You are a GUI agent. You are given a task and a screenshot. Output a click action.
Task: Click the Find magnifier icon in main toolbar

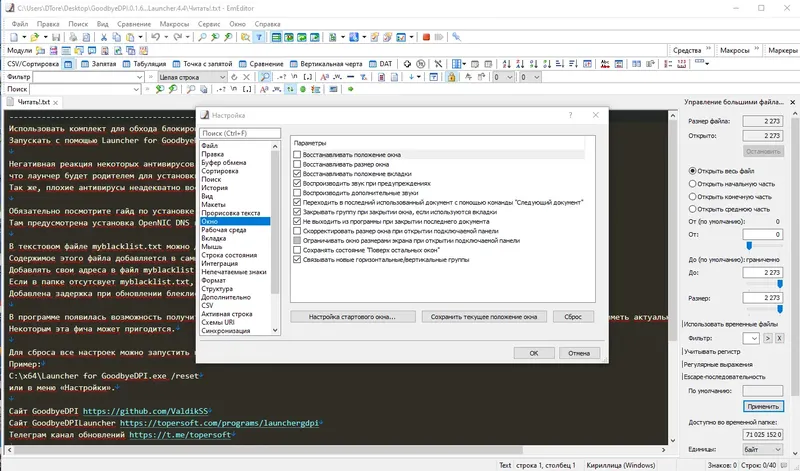coord(203,37)
